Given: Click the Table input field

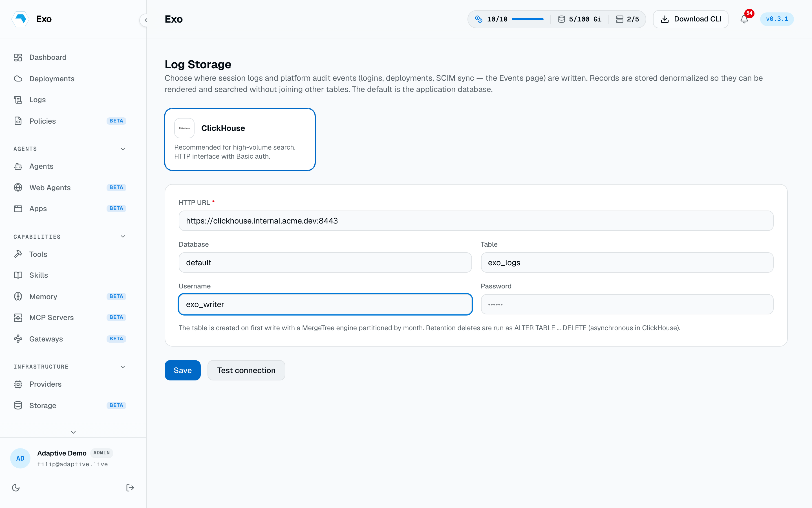Looking at the screenshot, I should point(627,262).
